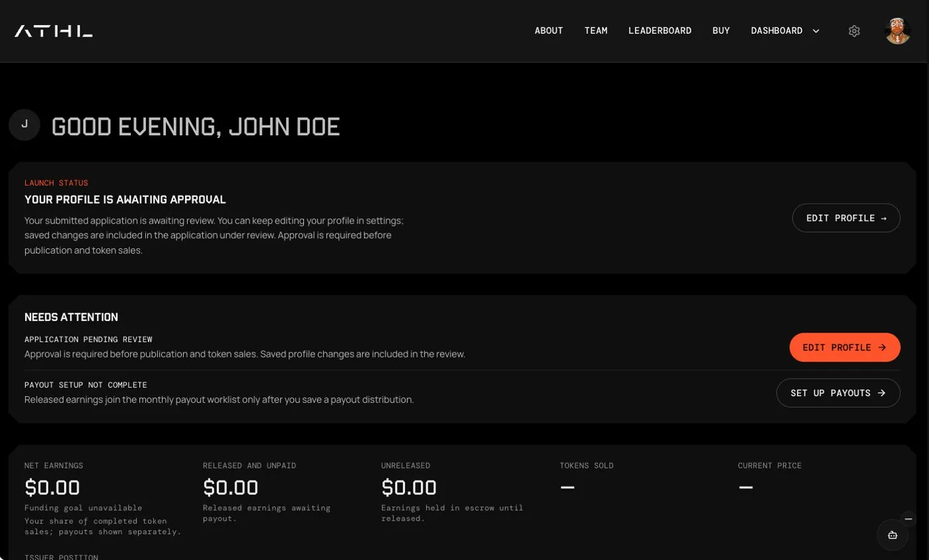
Task: Click "Released earnings awaiting payout." text
Action: 267,513
